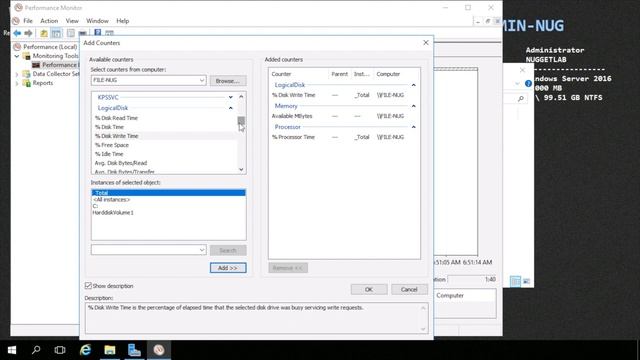Go forward using the toolbar Forward arrow
Image resolution: width=640 pixels, height=360 pixels.
tap(28, 33)
